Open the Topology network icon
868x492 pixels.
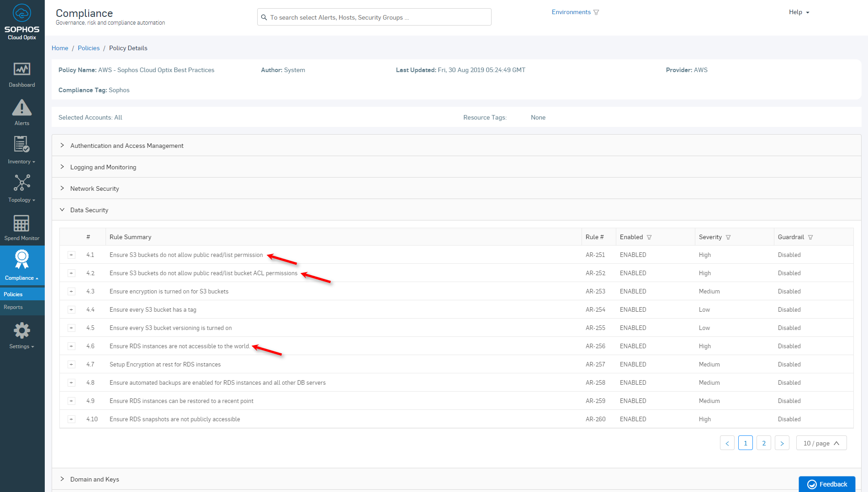coord(22,183)
